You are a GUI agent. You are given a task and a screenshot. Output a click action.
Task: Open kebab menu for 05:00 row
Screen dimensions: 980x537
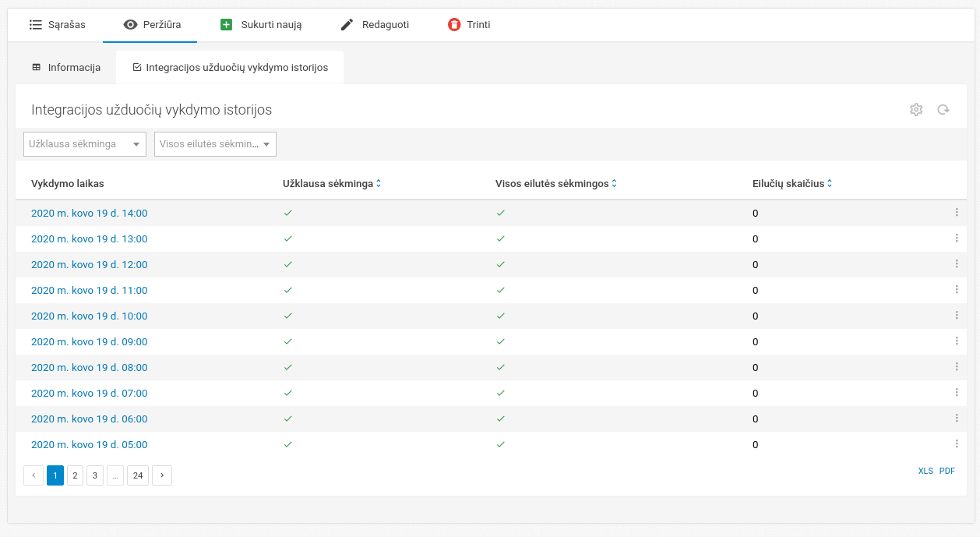957,444
